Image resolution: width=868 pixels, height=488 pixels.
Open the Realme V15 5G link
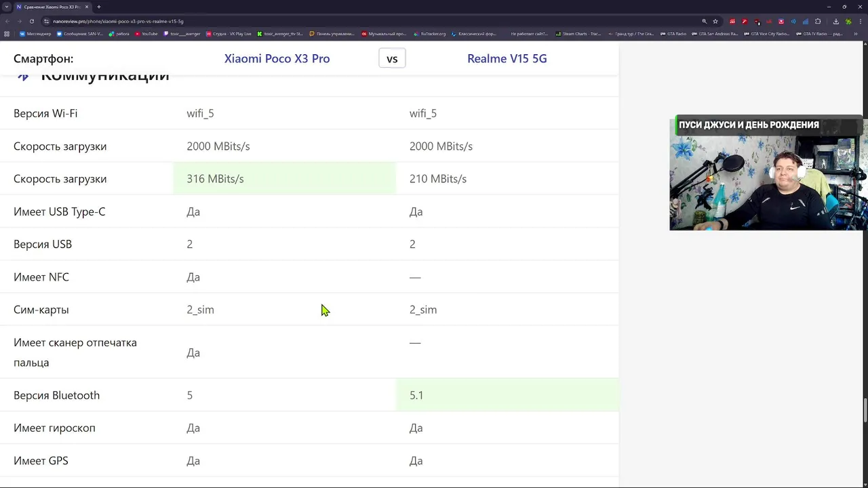coord(507,58)
